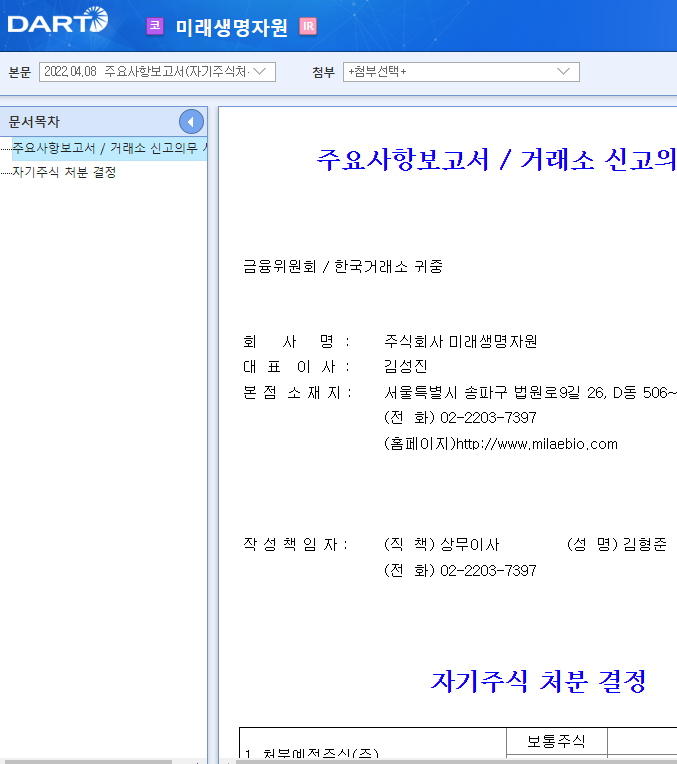The width and height of the screenshot is (677, 764).
Task: Collapse the 문서목차 panel with the arrow button
Action: point(191,122)
